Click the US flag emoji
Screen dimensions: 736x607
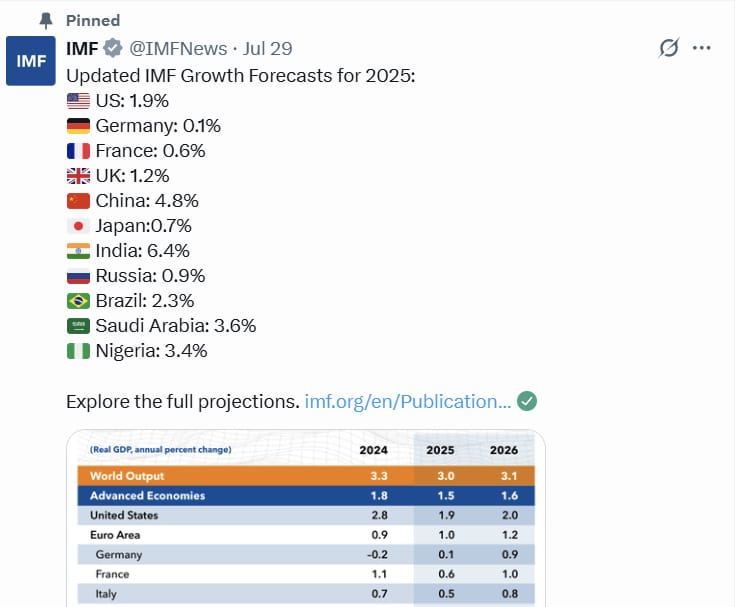point(78,100)
